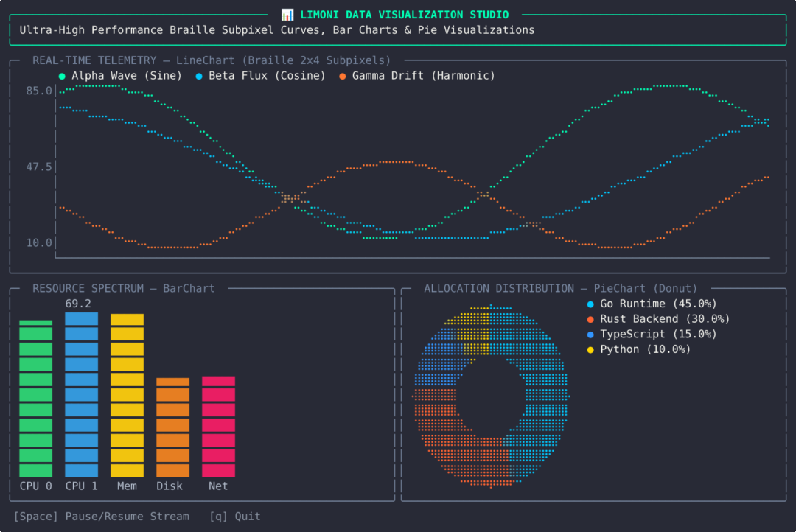Click the Rust Backend (30.0%) legend text
Viewport: 796px width, 532px height.
pos(665,319)
